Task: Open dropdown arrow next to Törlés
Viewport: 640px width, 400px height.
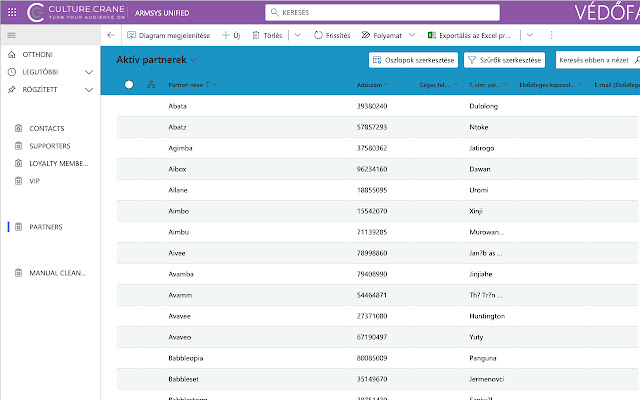Action: [299, 34]
